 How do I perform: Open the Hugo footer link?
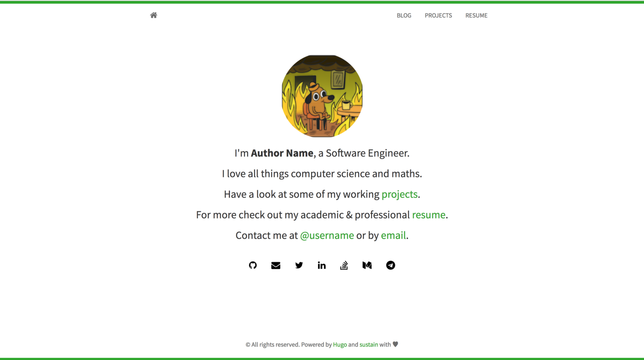pyautogui.click(x=340, y=345)
